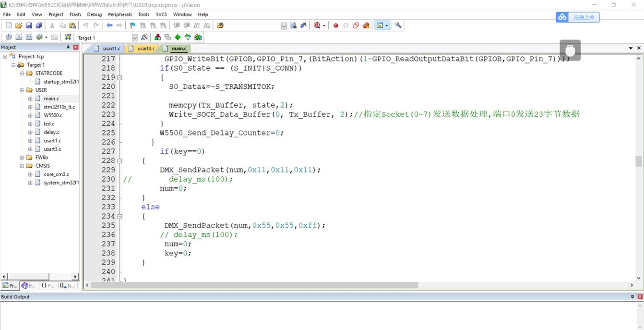Open the File menu

7,14
